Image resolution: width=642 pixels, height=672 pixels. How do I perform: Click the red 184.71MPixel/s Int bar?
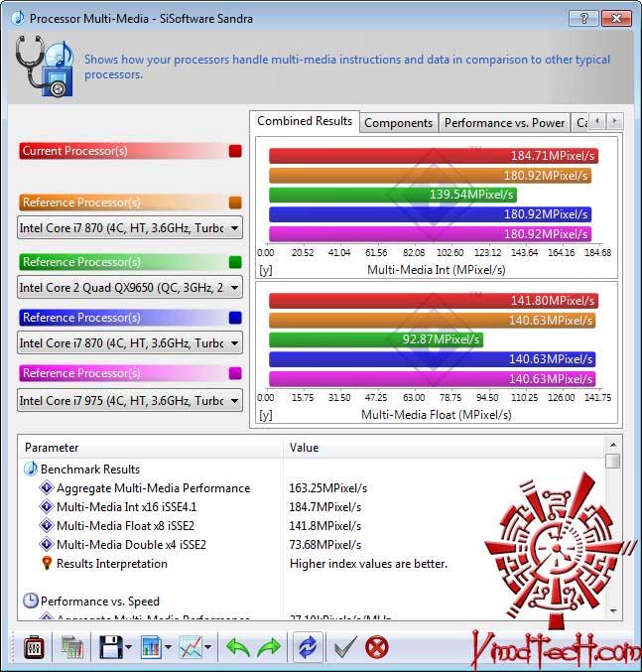point(434,156)
